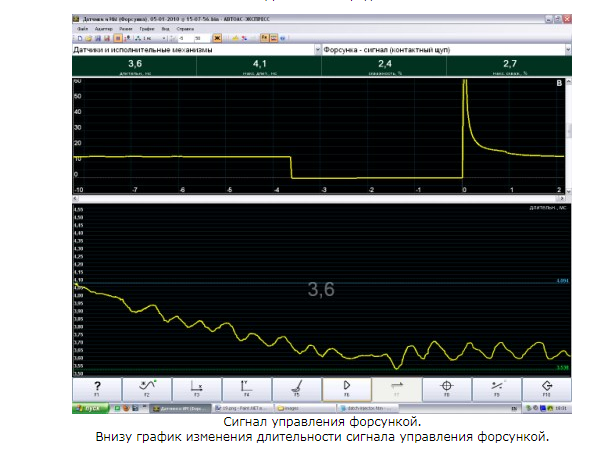Open the 'Вид' menu
Viewport: 604px width, 451px height.
pyautogui.click(x=165, y=29)
